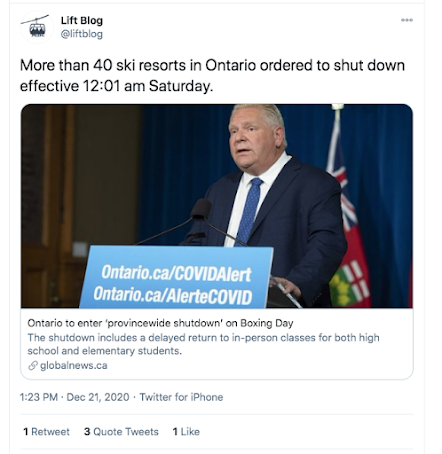Open the three-dot more options menu
The width and height of the screenshot is (442, 454).
(x=407, y=20)
